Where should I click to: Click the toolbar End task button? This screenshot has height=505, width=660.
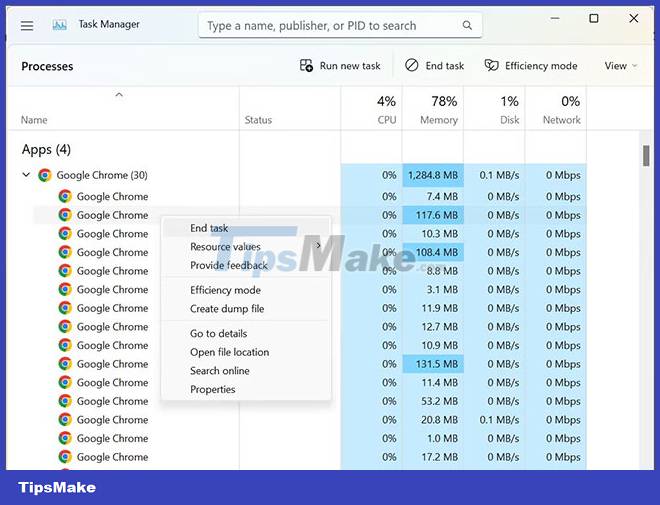click(434, 66)
